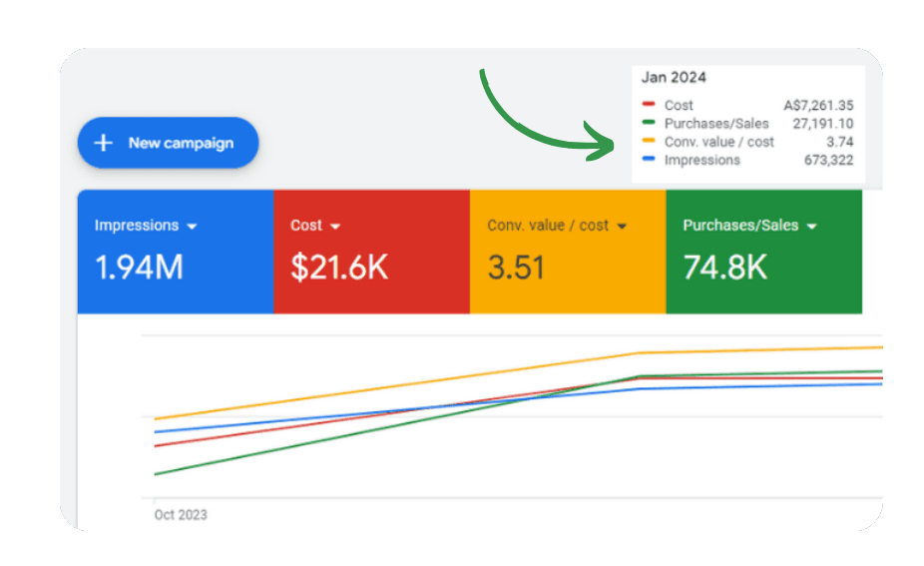924x566 pixels.
Task: Click the plus icon on New campaign
Action: (x=103, y=143)
